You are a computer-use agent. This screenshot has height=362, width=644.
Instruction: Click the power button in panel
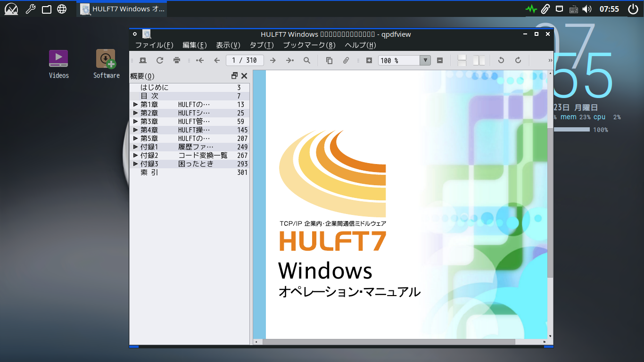(633, 9)
